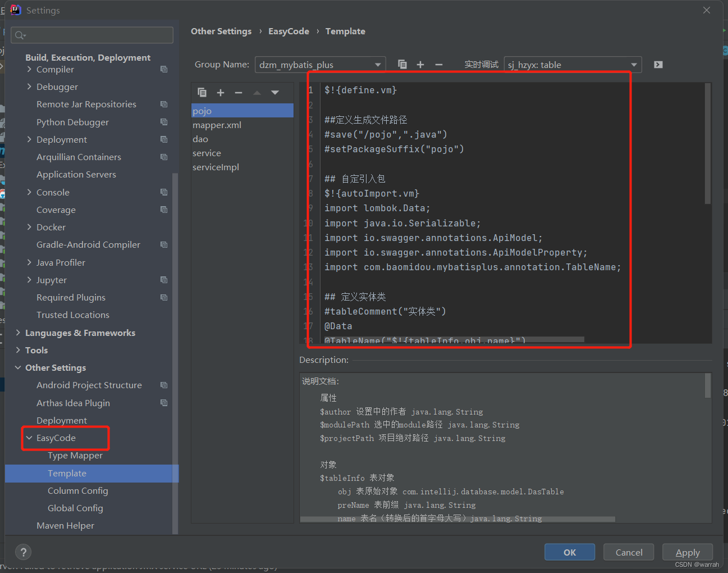This screenshot has height=573, width=728.
Task: Click Other Settings in the breadcrumb
Action: (x=221, y=31)
